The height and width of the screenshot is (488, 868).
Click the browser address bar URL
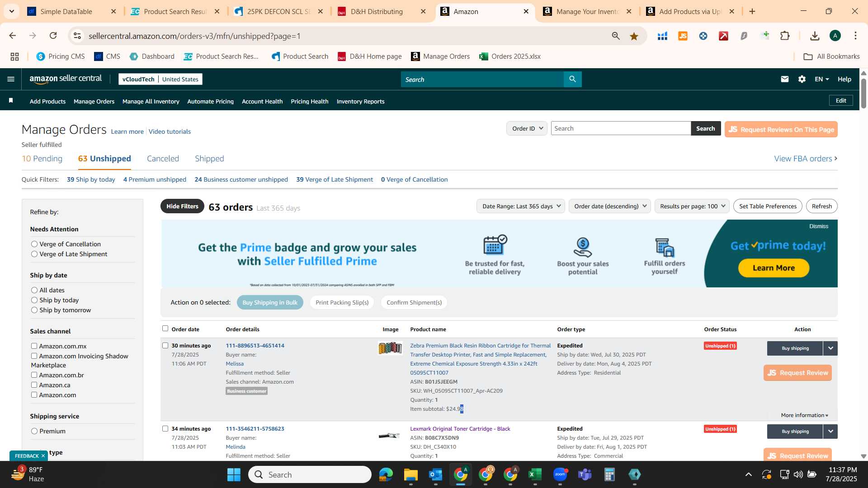[194, 36]
